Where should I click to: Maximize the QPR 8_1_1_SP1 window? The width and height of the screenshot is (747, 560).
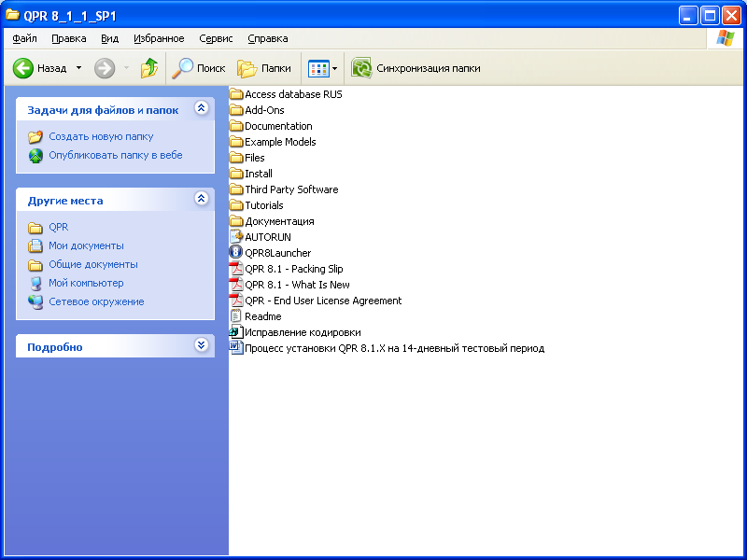click(x=710, y=16)
